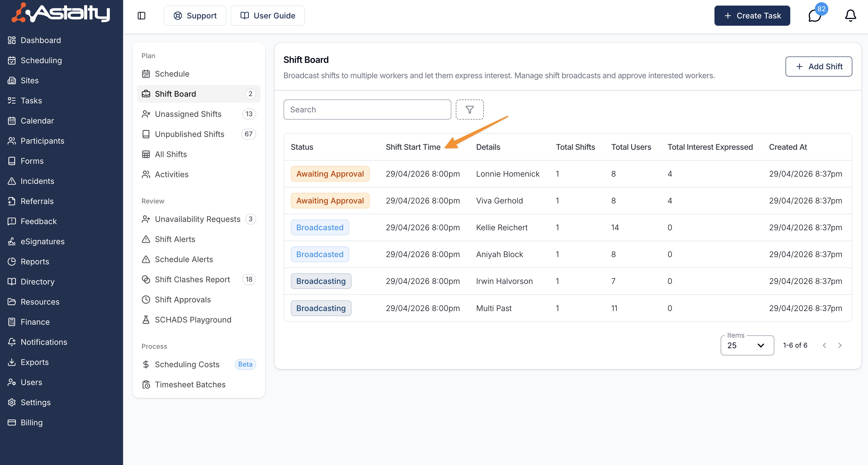Click the Settings gear icon
The height and width of the screenshot is (465, 868).
point(12,402)
